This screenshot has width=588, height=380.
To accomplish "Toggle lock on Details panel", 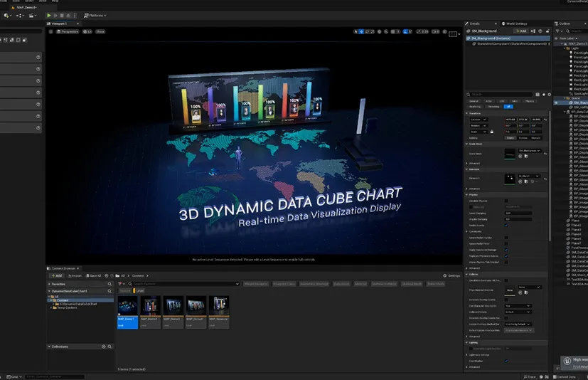I will point(547,31).
